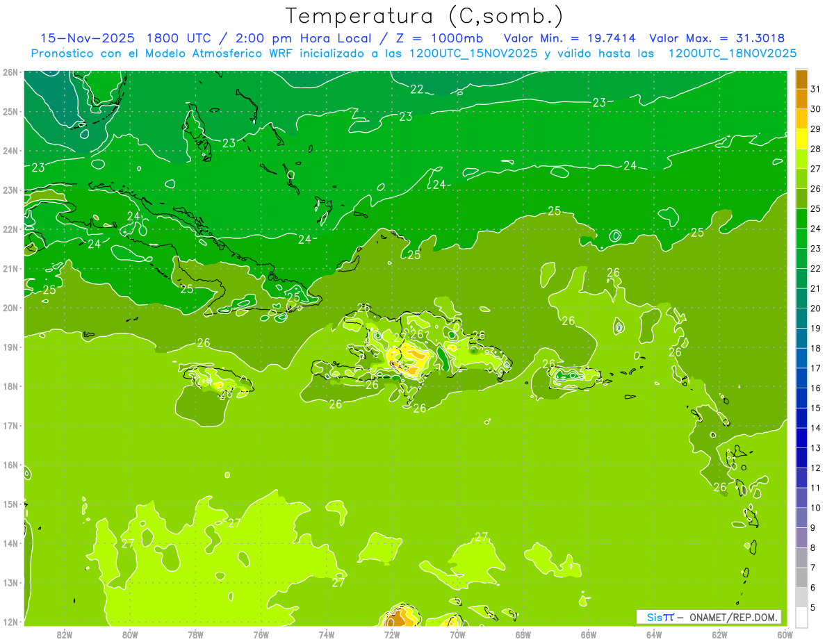The image size is (834, 644).
Task: Click color scale value 31
Action: (x=816, y=89)
